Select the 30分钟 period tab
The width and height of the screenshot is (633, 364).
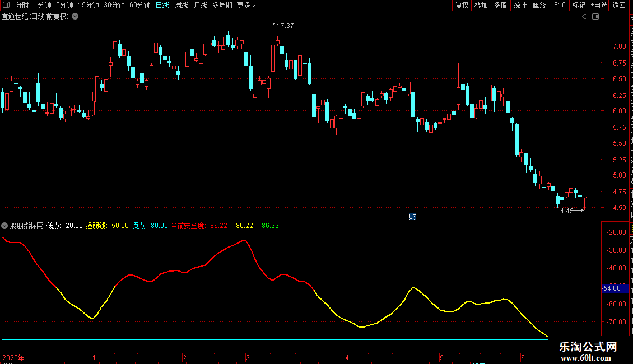[x=114, y=5]
